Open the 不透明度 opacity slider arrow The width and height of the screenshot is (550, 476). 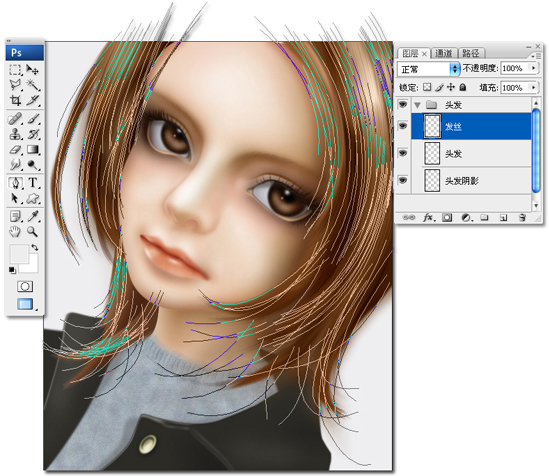pos(534,68)
